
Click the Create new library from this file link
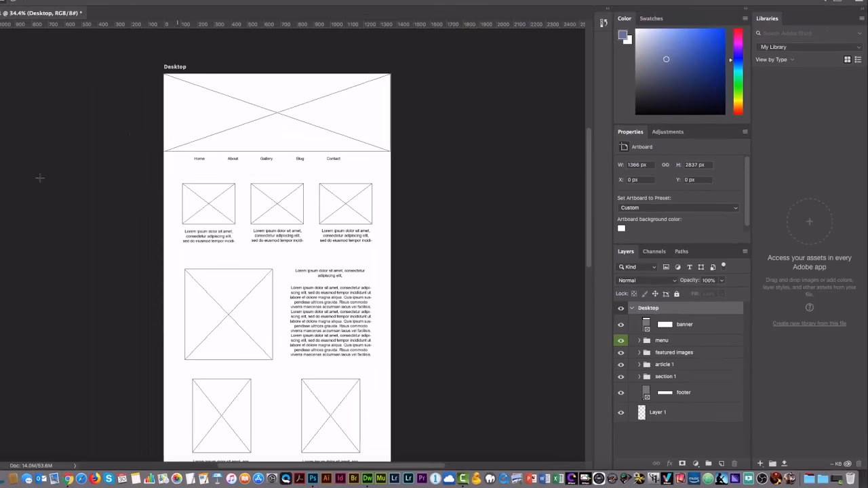tap(809, 323)
